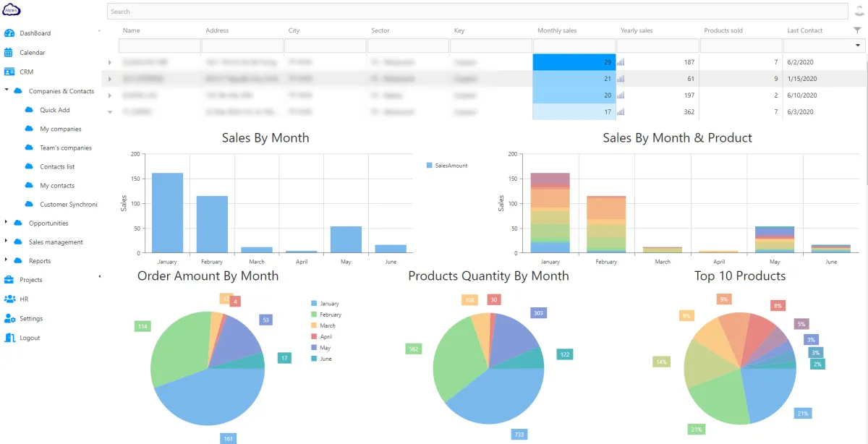
Task: Click the filter funnel icon in grid header
Action: click(x=857, y=30)
